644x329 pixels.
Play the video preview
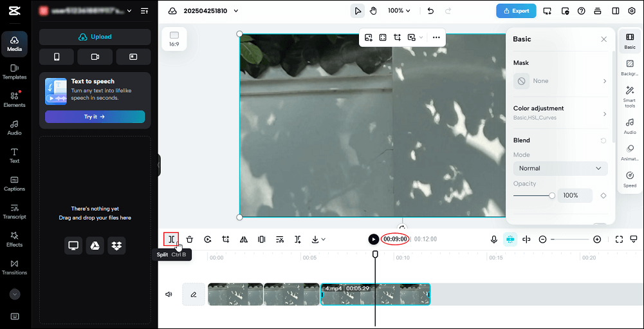pos(373,239)
